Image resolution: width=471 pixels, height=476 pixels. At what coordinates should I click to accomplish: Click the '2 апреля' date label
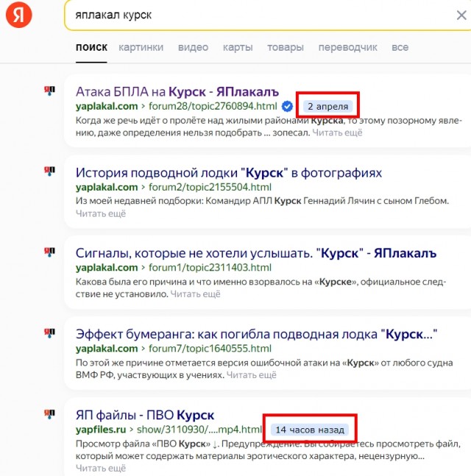[x=328, y=107]
